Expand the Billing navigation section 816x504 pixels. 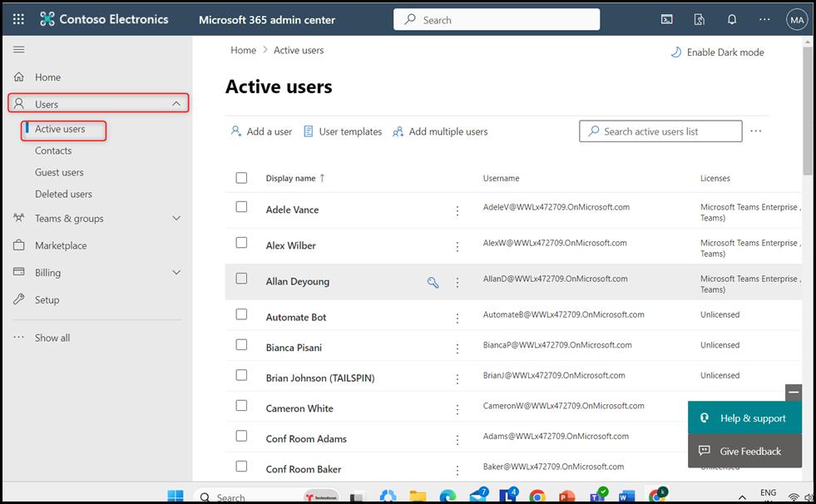point(176,273)
